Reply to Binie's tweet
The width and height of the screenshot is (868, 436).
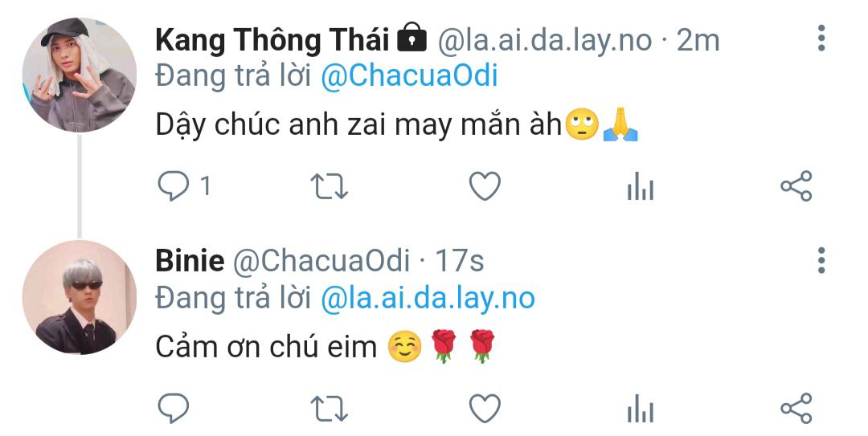(x=174, y=409)
